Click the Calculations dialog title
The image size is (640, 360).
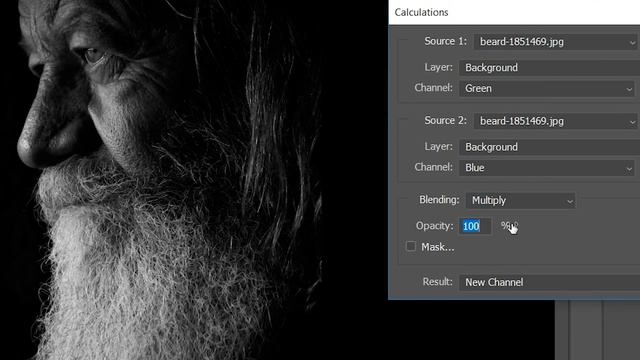(x=421, y=12)
